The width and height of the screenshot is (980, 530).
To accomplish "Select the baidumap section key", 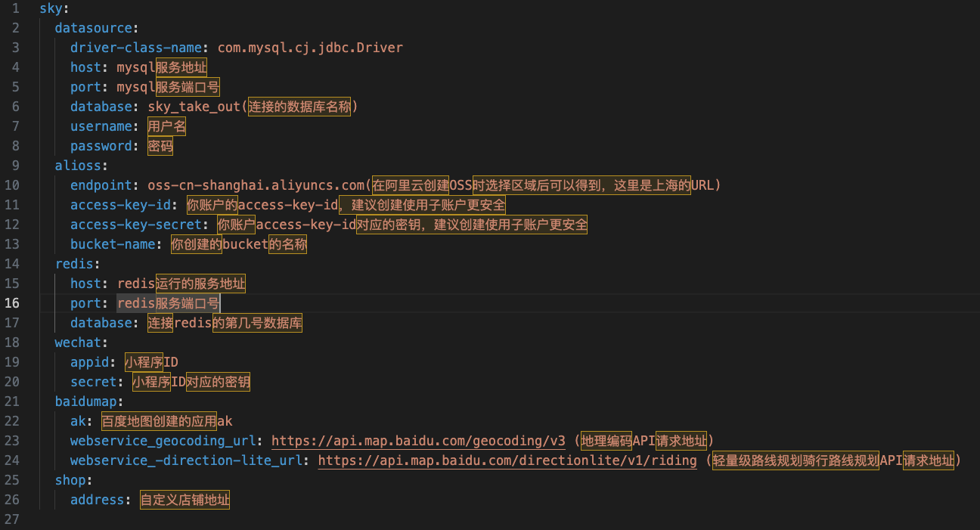I will pos(87,401).
